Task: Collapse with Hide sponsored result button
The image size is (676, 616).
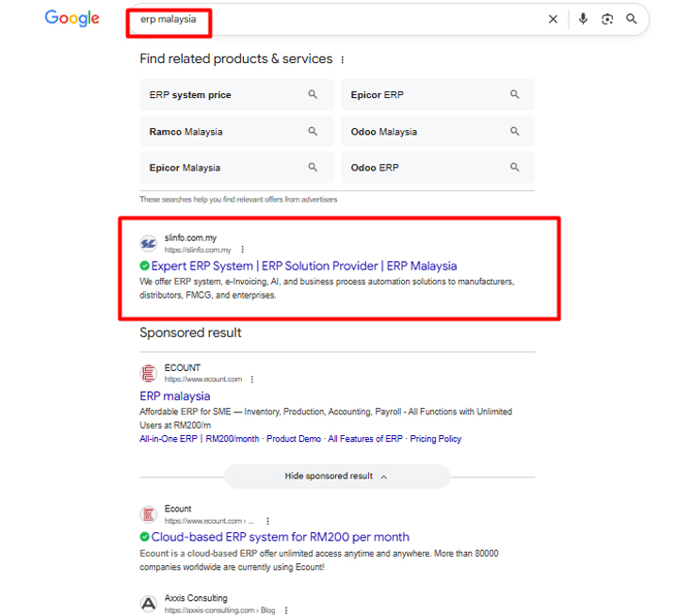Action: pyautogui.click(x=337, y=477)
